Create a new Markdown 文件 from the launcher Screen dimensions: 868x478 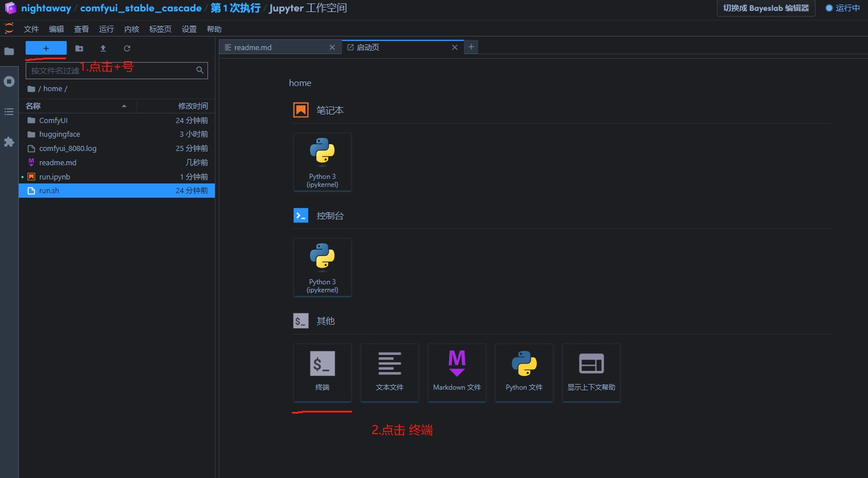457,373
